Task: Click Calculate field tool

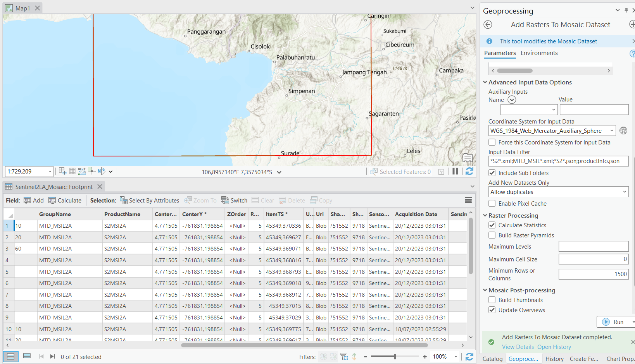Action: pos(65,201)
